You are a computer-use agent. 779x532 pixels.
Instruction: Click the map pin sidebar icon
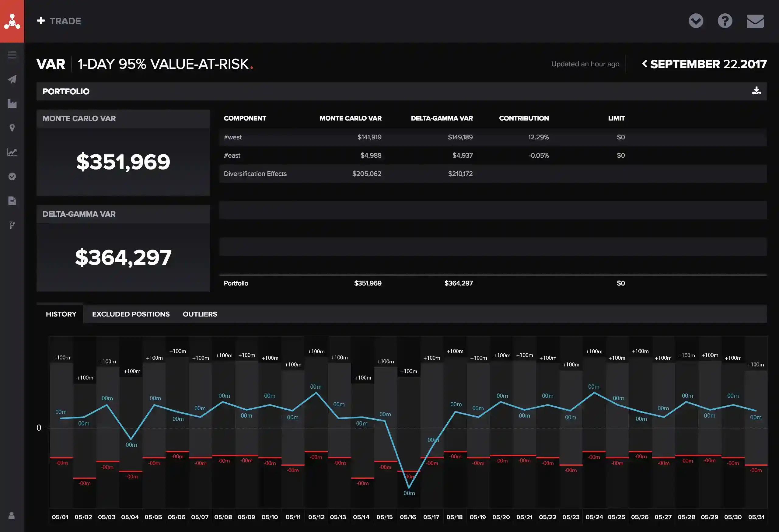coord(12,128)
